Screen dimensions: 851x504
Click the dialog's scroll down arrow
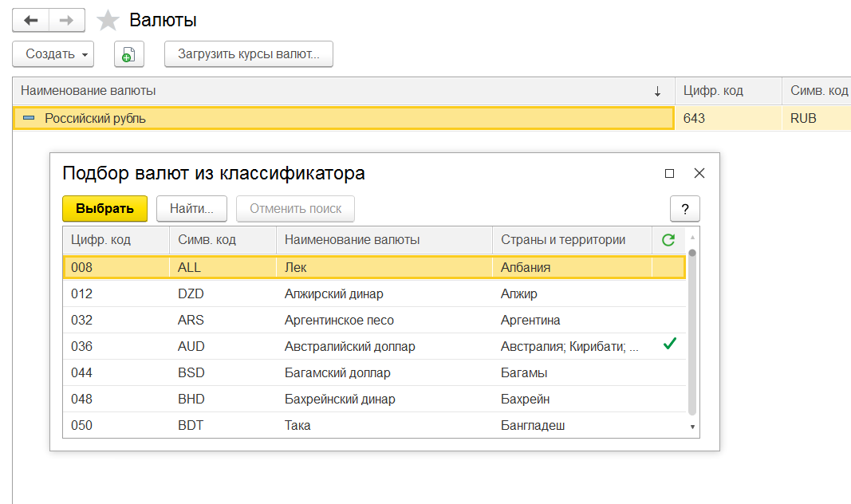click(x=692, y=427)
